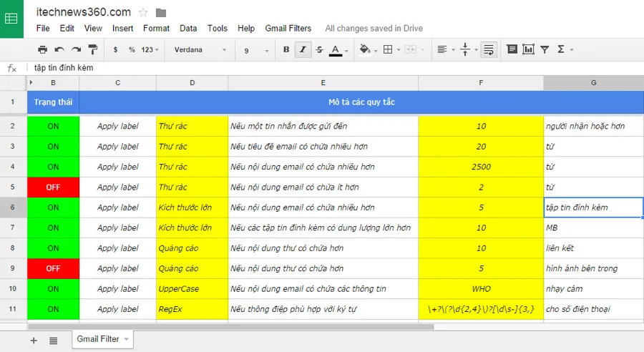Screen dimensions: 644x352
Task: Open the merge cells option
Action: pos(414,49)
